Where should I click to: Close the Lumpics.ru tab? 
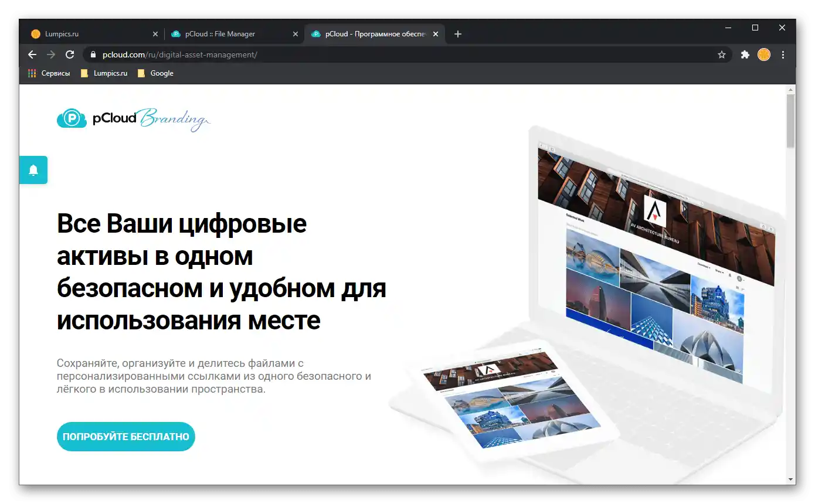coord(155,34)
